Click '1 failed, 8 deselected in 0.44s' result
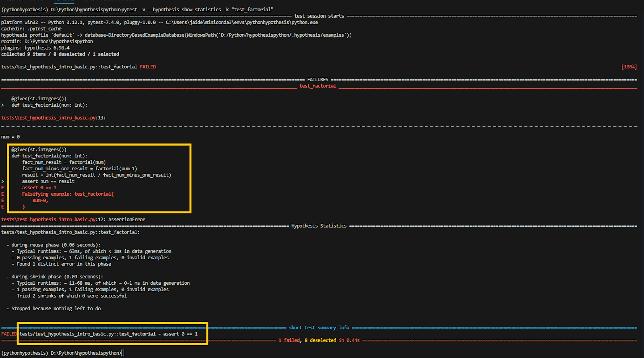Image resolution: width=644 pixels, height=358 pixels. [319, 340]
